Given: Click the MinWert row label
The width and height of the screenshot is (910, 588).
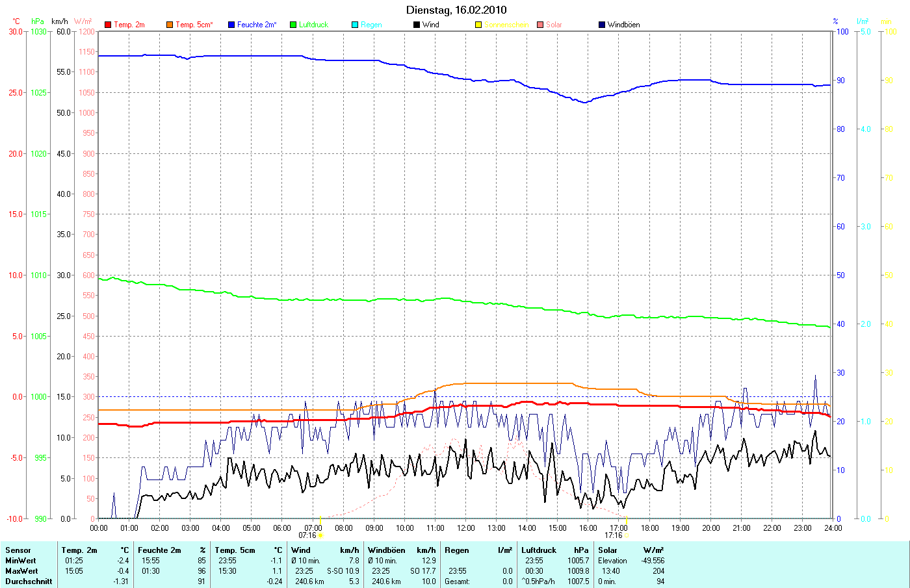Looking at the screenshot, I should pyautogui.click(x=21, y=561).
